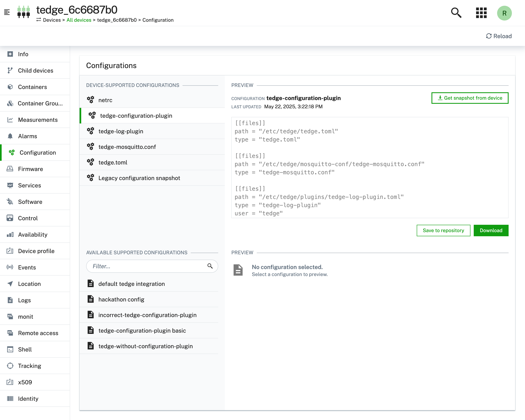525x420 pixels.
Task: Click the x509 icon in sidebar
Action: click(x=10, y=382)
